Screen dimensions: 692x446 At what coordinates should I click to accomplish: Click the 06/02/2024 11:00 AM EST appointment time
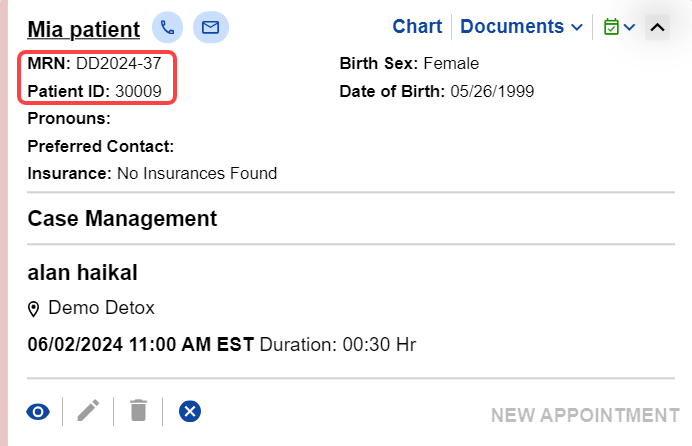click(141, 345)
